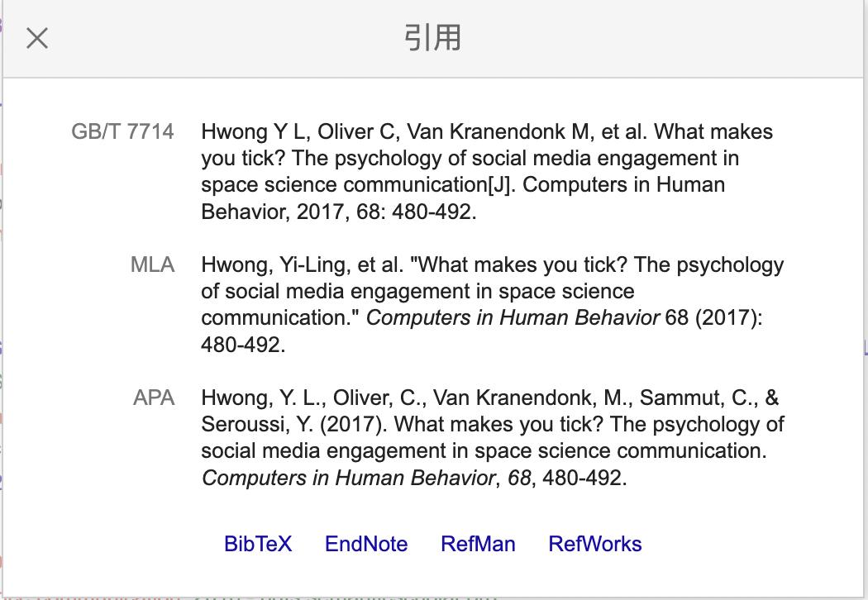Click the RefMan export link
The height and width of the screenshot is (600, 868).
tap(478, 544)
